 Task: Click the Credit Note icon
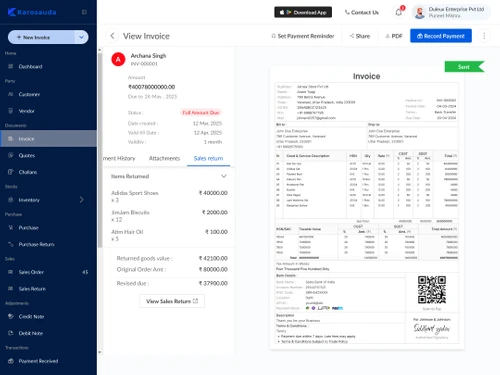tap(11, 316)
